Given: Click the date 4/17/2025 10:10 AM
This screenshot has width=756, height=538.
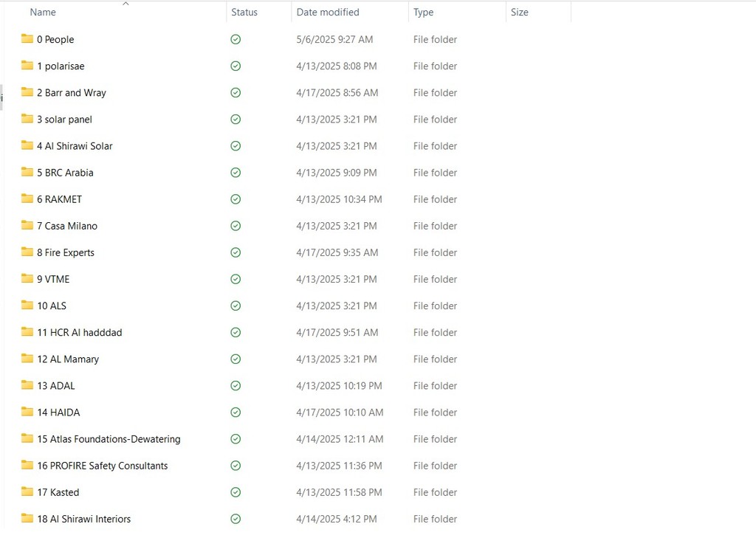Looking at the screenshot, I should tap(340, 413).
